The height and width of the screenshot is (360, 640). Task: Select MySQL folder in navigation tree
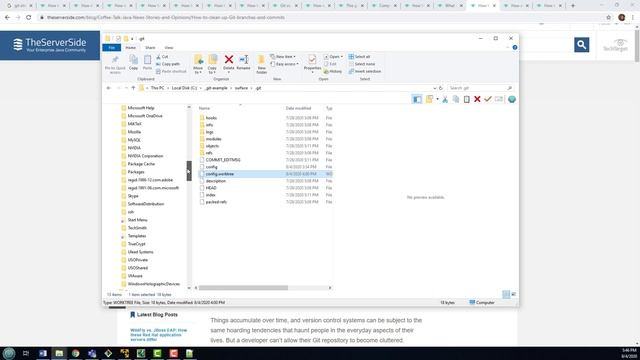point(134,140)
